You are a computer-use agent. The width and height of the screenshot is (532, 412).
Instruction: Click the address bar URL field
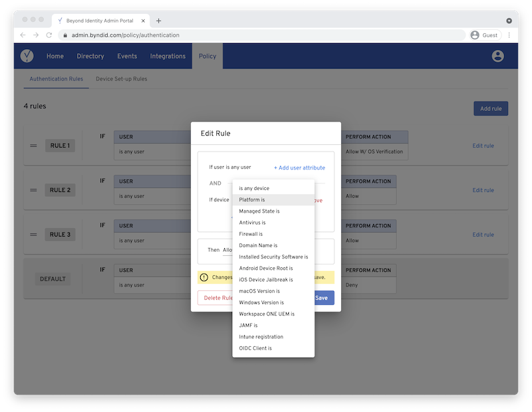pos(261,35)
